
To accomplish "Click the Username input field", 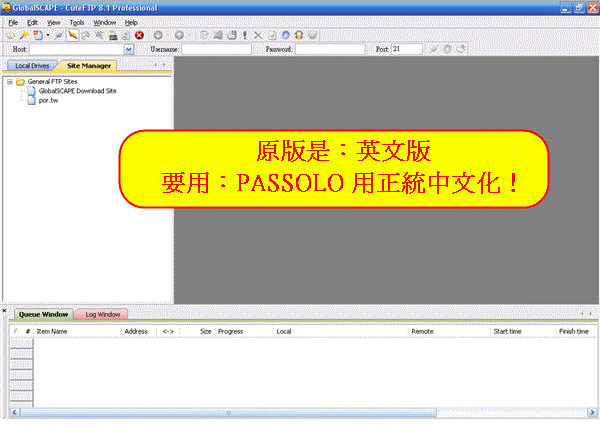I will 216,48.
